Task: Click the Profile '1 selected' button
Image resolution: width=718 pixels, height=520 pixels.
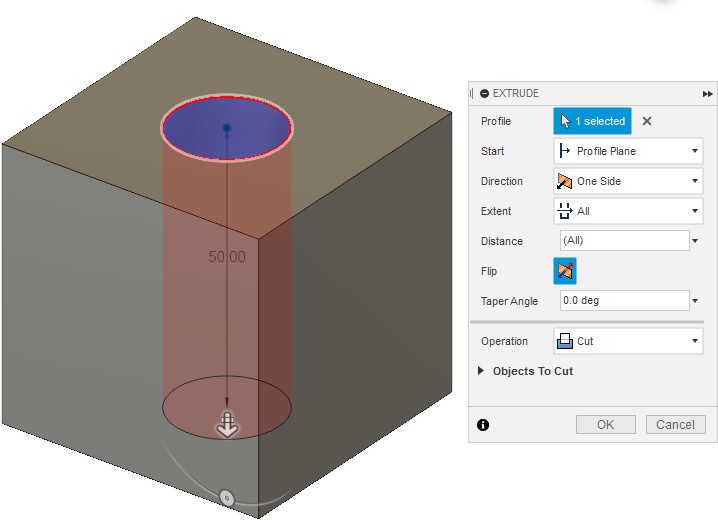Action: (592, 121)
